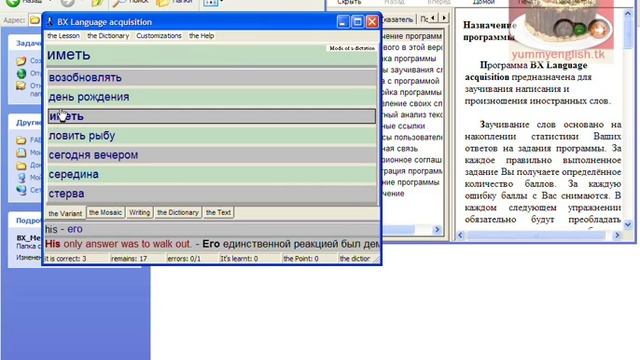Click the grey record button on cake overlay
Image resolution: width=640 pixels, height=360 pixels.
pos(563,29)
